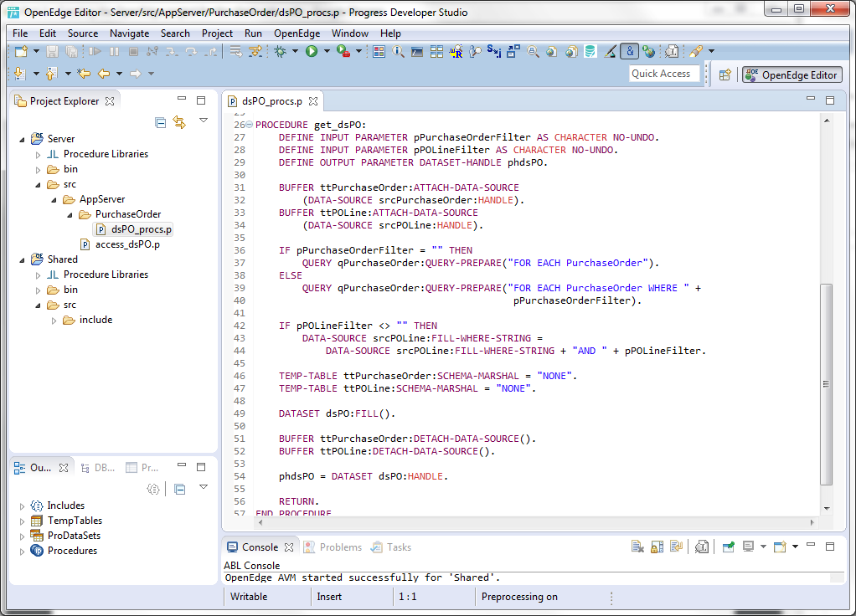Viewport: 856px width, 616px height.
Task: Click the horizontal scrollbar right arrow
Action: point(812,522)
